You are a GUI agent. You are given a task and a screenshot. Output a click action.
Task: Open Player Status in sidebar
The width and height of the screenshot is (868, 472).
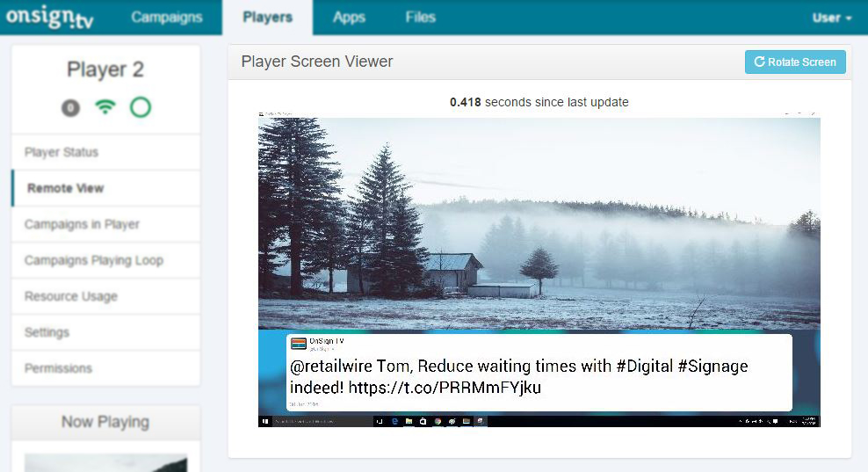pyautogui.click(x=105, y=152)
